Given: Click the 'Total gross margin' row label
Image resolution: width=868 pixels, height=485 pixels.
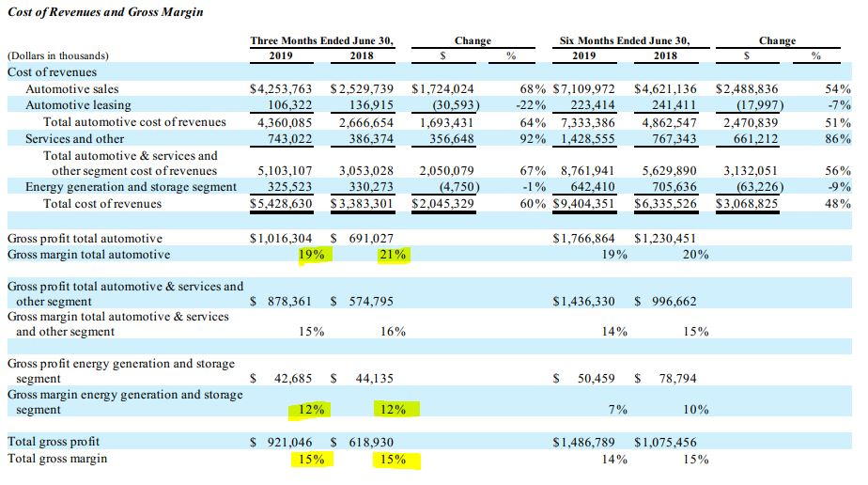Looking at the screenshot, I should click(x=57, y=459).
